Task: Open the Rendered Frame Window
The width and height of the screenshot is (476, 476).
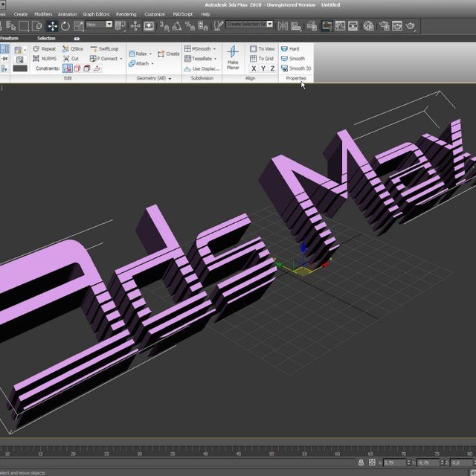Action: coord(397,26)
